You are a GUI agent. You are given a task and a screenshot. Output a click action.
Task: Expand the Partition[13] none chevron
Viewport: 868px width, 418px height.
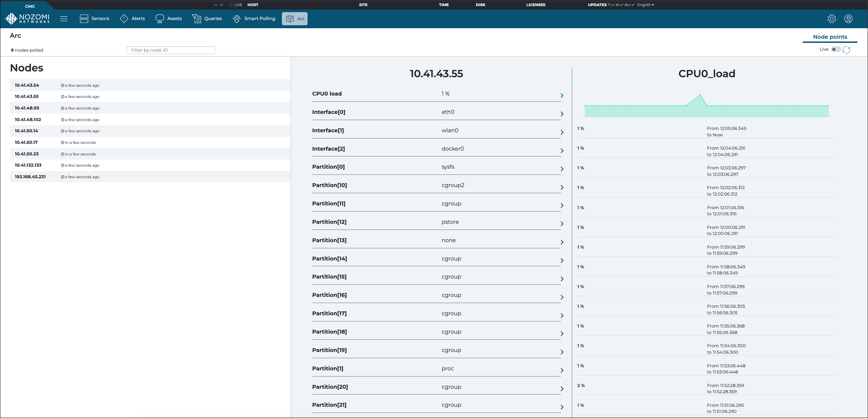[562, 242]
